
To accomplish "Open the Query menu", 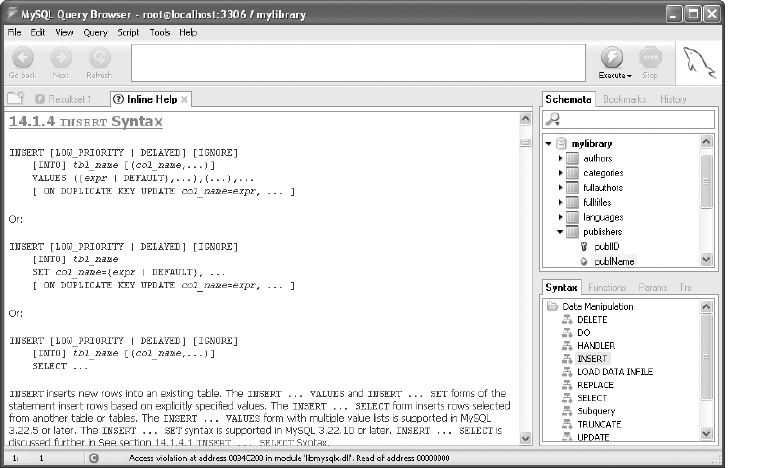I will click(x=95, y=33).
